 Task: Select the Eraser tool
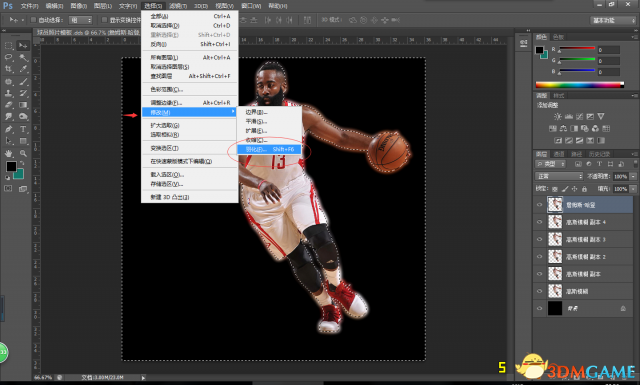(8, 105)
